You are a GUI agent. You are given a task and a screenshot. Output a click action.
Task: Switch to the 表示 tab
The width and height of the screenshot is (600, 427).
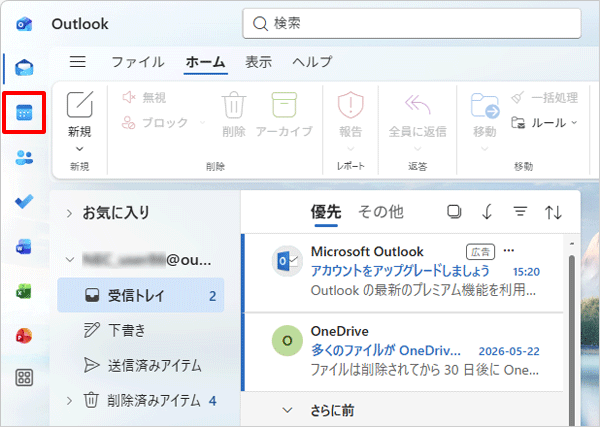(259, 62)
